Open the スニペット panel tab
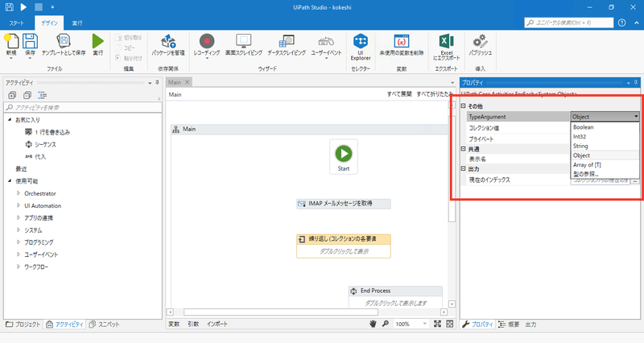The height and width of the screenshot is (343, 644). 104,324
